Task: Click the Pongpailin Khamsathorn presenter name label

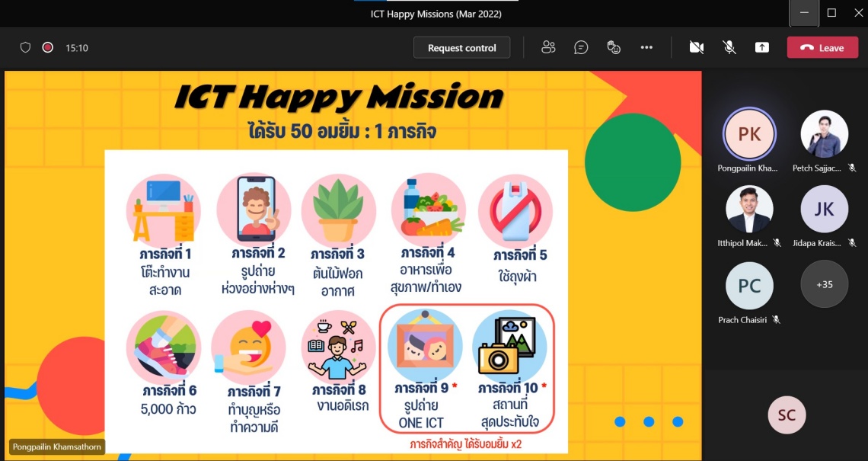Action: [x=57, y=447]
